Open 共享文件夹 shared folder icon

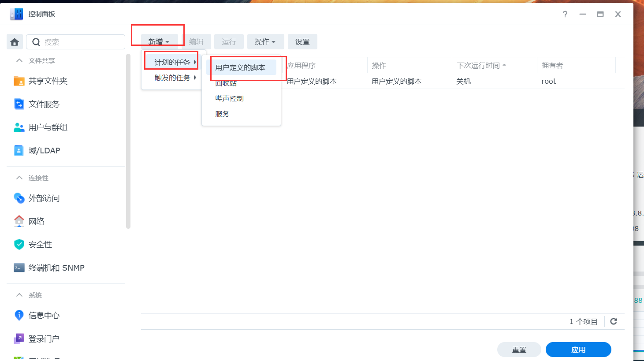(19, 81)
